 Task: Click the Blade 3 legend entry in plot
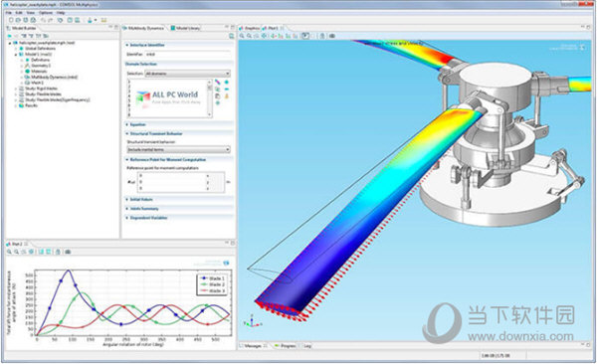point(212,290)
